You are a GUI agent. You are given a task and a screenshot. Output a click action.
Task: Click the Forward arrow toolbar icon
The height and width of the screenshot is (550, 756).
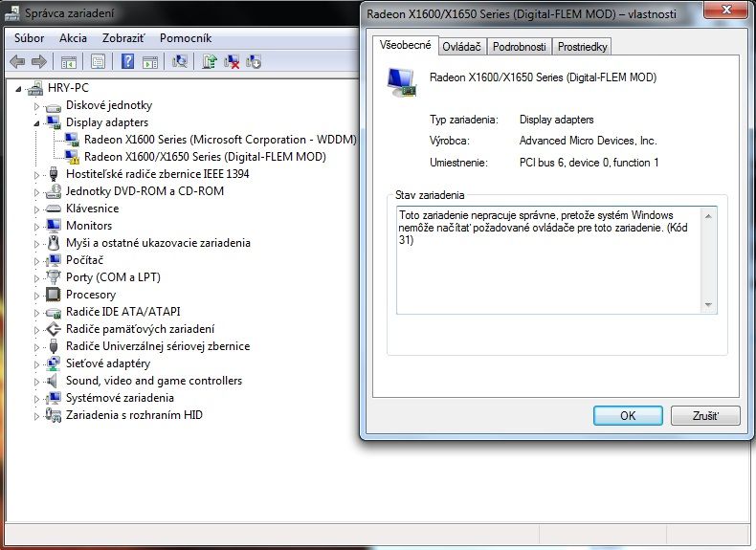click(39, 62)
